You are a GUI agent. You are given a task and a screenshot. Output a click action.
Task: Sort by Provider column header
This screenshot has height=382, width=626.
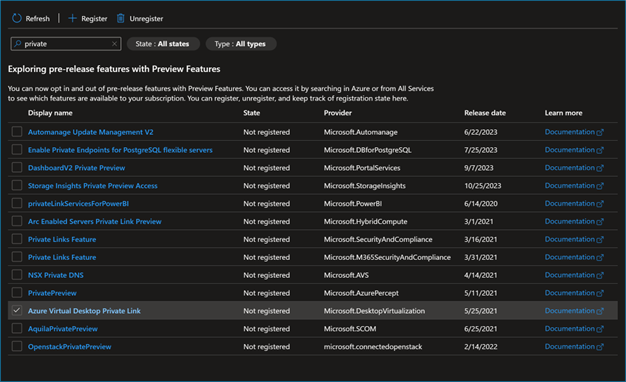point(337,113)
